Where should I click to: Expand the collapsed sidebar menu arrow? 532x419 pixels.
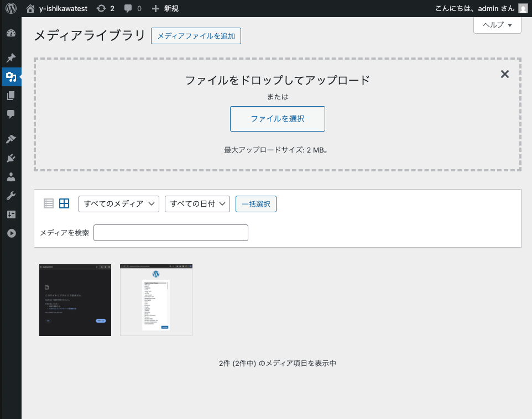(11, 233)
